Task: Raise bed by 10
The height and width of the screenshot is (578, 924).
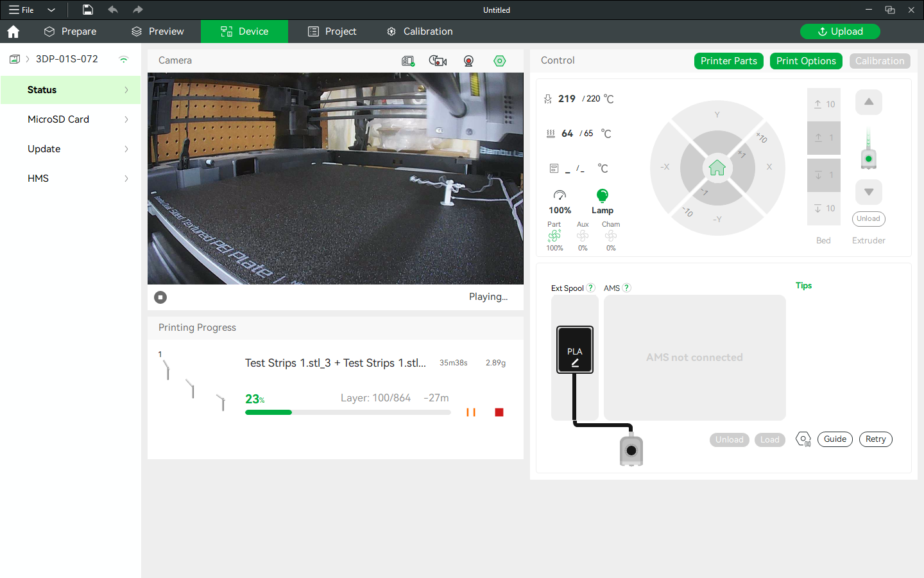Action: pos(824,104)
